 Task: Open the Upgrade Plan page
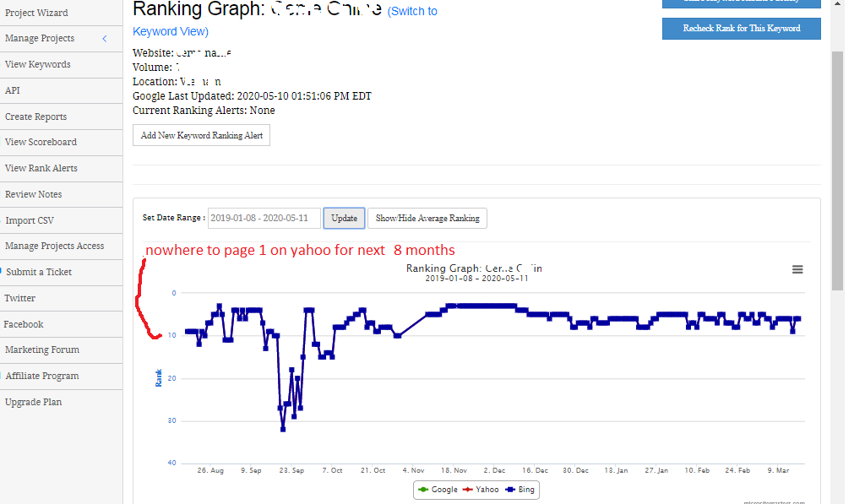33,402
